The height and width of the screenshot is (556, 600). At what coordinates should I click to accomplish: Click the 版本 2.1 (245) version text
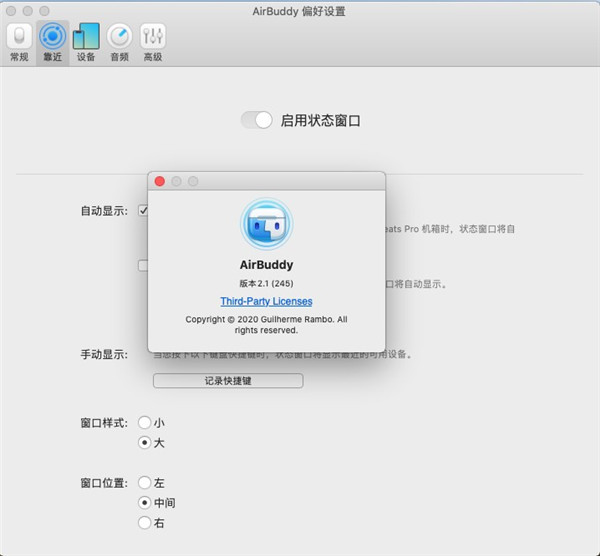coord(266,283)
